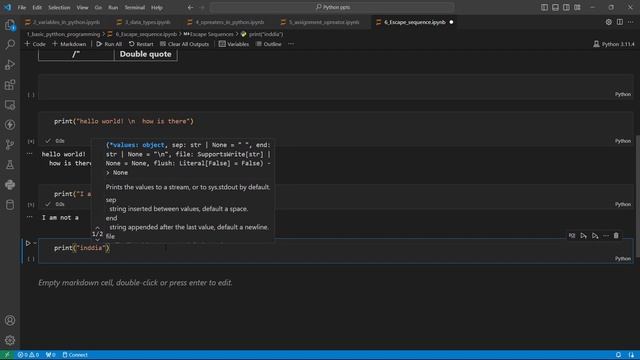The width and height of the screenshot is (640, 360).
Task: Open the remote window indicator in the status bar
Action: 7,355
